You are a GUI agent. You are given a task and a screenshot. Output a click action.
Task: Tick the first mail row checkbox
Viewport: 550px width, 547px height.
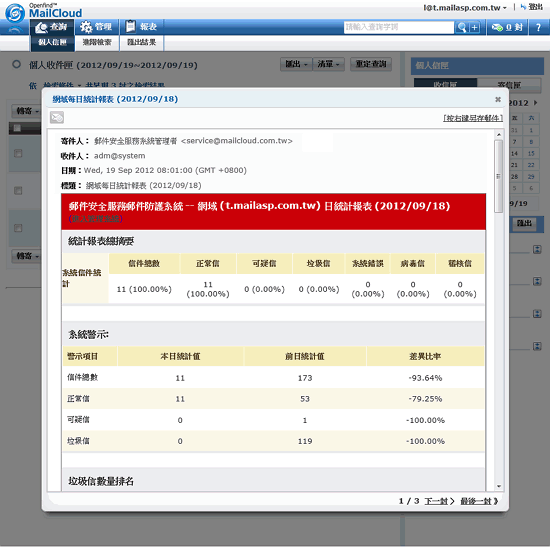click(x=18, y=153)
